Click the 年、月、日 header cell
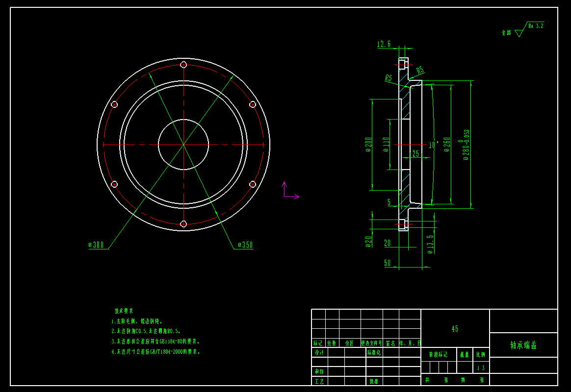 coord(410,343)
